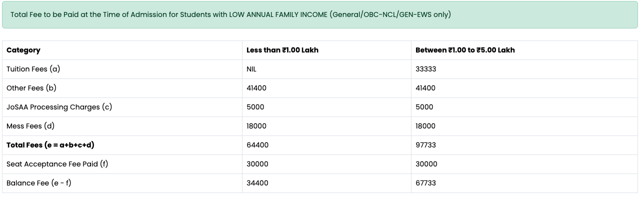This screenshot has width=644, height=197.
Task: Select the 64400 total fees value
Action: coord(257,145)
